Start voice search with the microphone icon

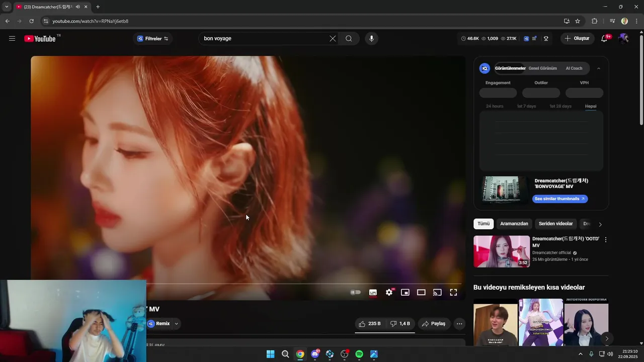click(371, 39)
